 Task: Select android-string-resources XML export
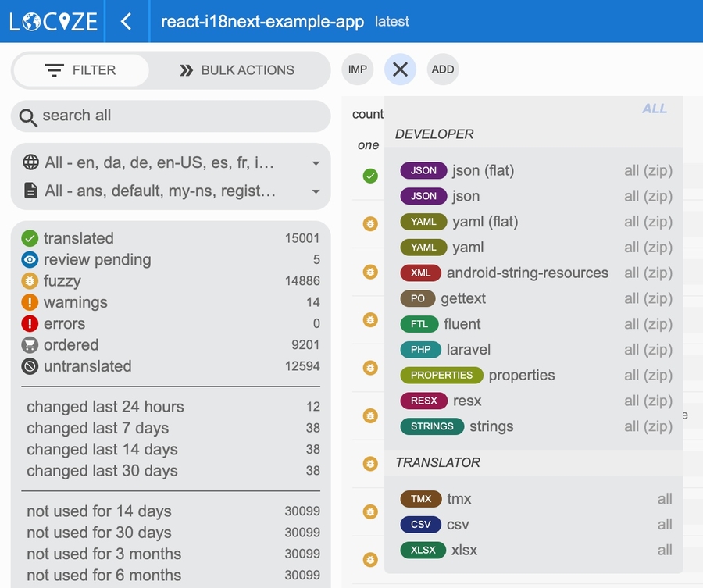pyautogui.click(x=527, y=273)
